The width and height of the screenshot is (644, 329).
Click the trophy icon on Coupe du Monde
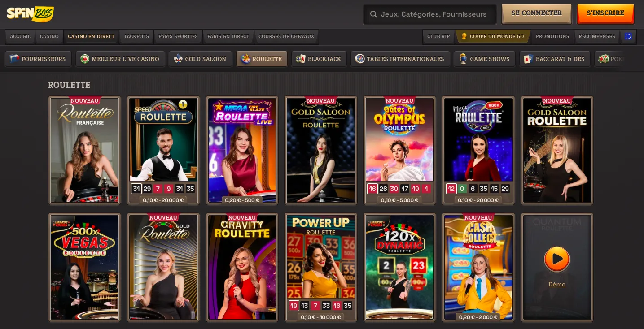(x=464, y=36)
